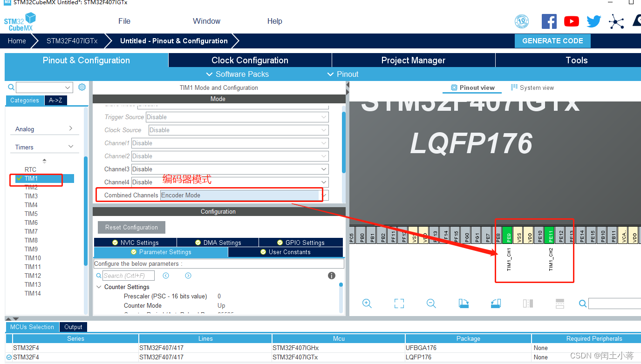Toggle the vertical split view icon
641x364 pixels.
tap(528, 303)
